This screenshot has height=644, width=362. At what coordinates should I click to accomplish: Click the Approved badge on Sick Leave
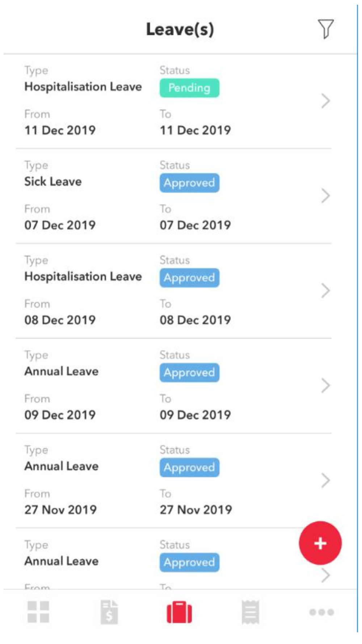click(x=189, y=183)
